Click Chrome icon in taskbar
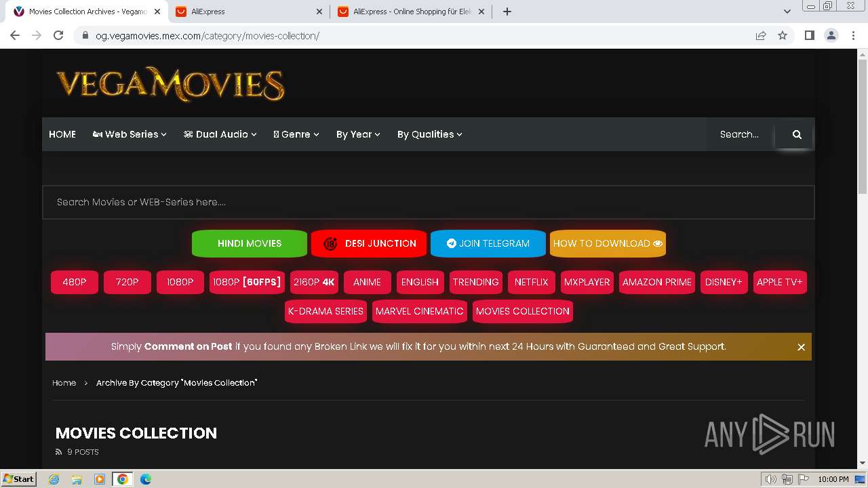The height and width of the screenshot is (488, 868). tap(123, 479)
